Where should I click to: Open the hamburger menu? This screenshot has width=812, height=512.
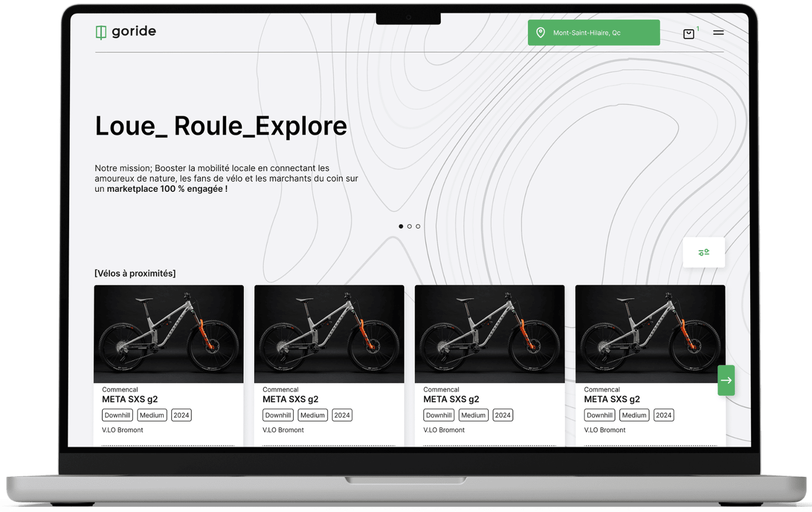(718, 32)
